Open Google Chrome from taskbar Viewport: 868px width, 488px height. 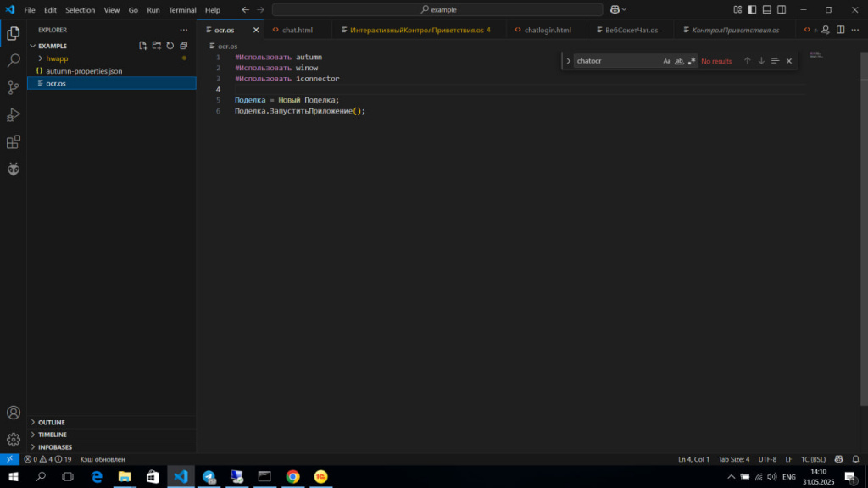click(x=292, y=476)
